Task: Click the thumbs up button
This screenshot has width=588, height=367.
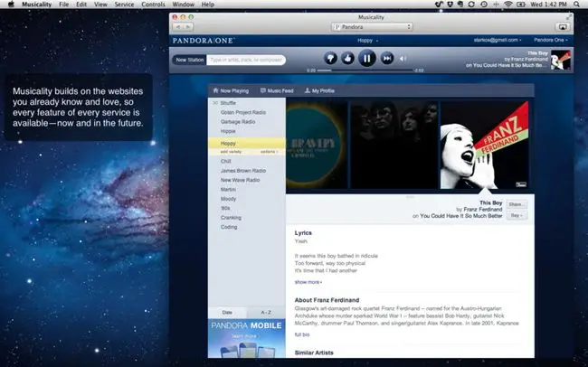Action: click(x=348, y=59)
